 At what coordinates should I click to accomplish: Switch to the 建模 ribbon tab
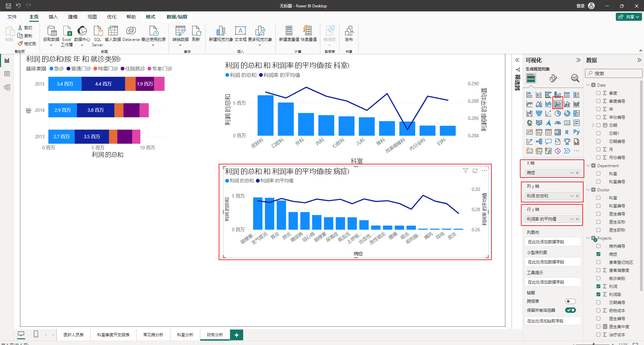point(73,17)
